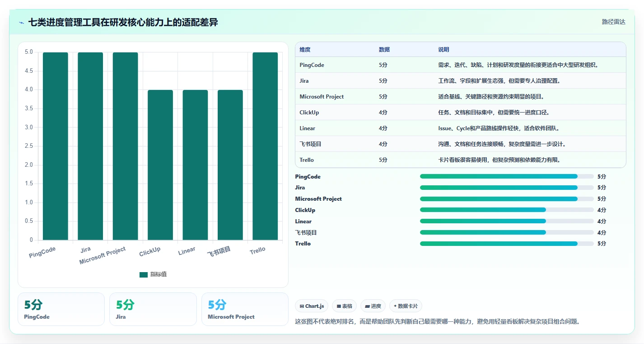Click the ClickUp progress bar
Screen dimensions: 644x344
[507, 210]
